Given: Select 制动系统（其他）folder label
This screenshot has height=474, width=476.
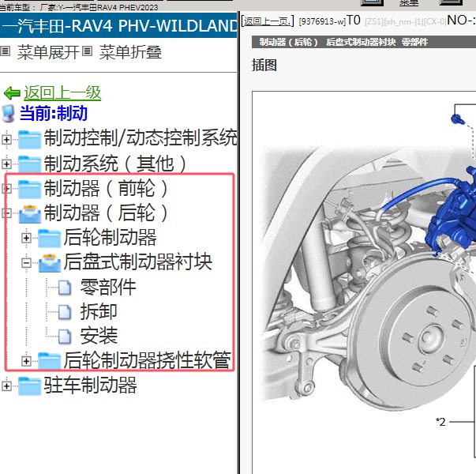Looking at the screenshot, I should pos(115,164).
